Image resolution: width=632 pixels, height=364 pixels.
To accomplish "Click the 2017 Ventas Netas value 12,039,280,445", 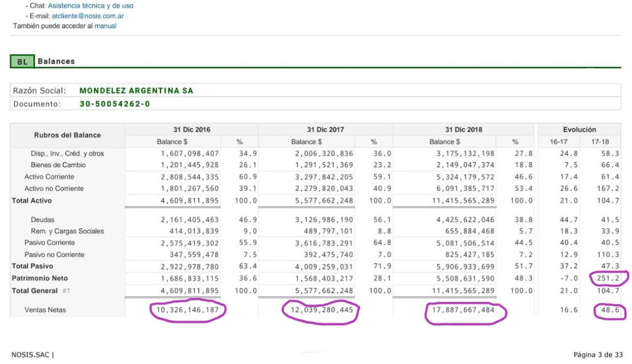I will 322,310.
